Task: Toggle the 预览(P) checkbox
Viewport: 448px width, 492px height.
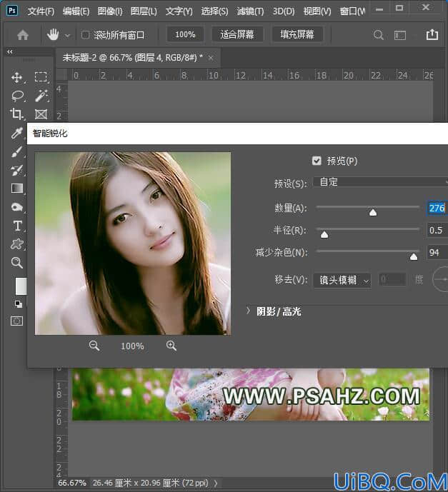Action: pos(317,161)
